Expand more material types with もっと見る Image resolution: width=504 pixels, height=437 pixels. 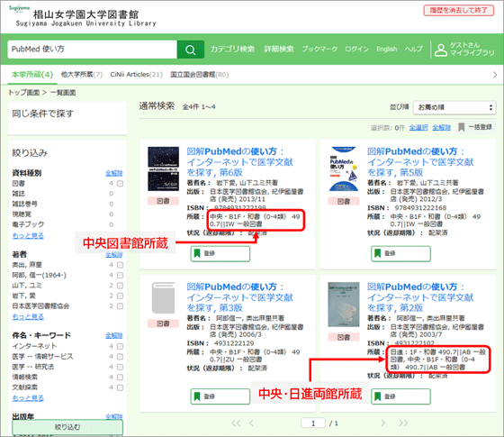(x=28, y=235)
